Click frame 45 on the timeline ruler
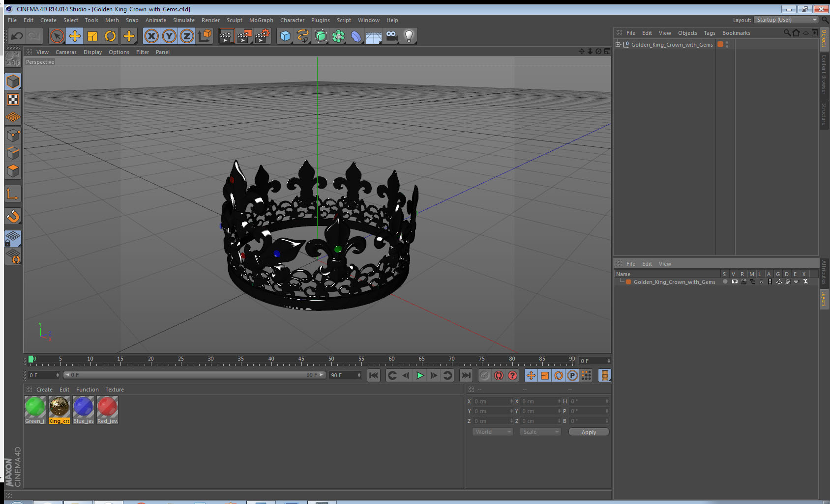The width and height of the screenshot is (830, 504). [301, 360]
